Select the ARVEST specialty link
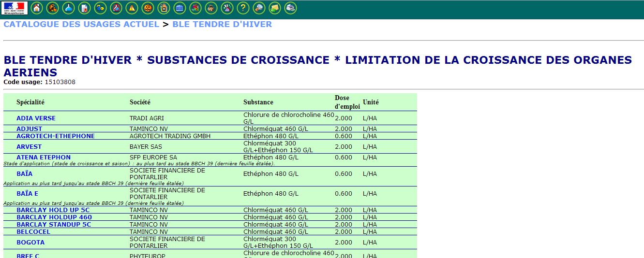This screenshot has width=644, height=258. coord(29,146)
